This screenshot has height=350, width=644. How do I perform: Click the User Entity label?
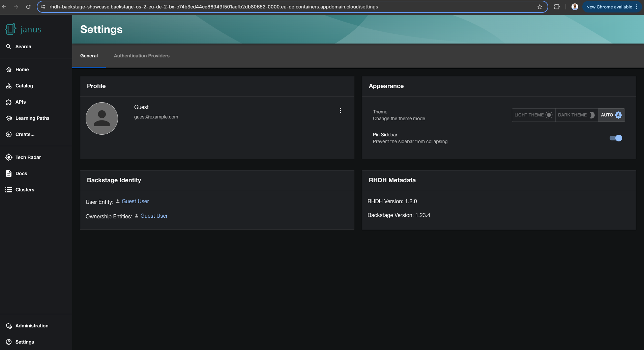[x=99, y=202]
